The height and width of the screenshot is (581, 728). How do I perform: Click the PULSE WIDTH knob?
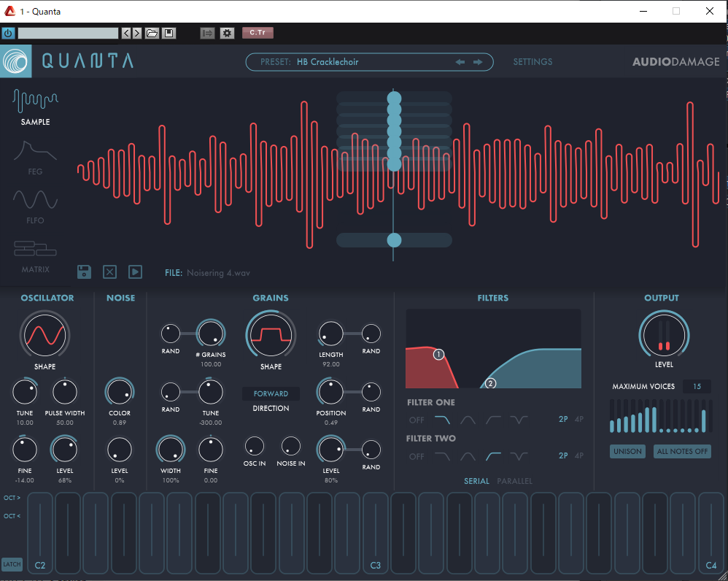65,392
